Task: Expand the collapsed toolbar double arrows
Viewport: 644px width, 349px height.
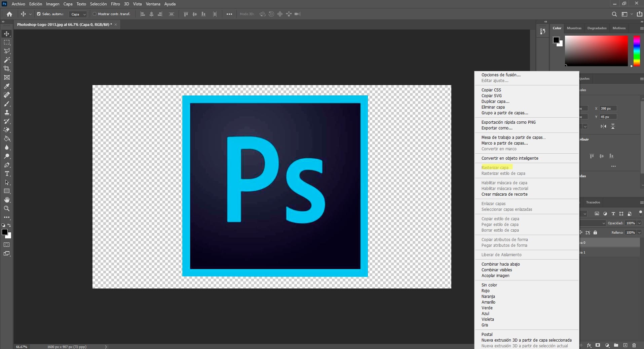Action: point(3,22)
